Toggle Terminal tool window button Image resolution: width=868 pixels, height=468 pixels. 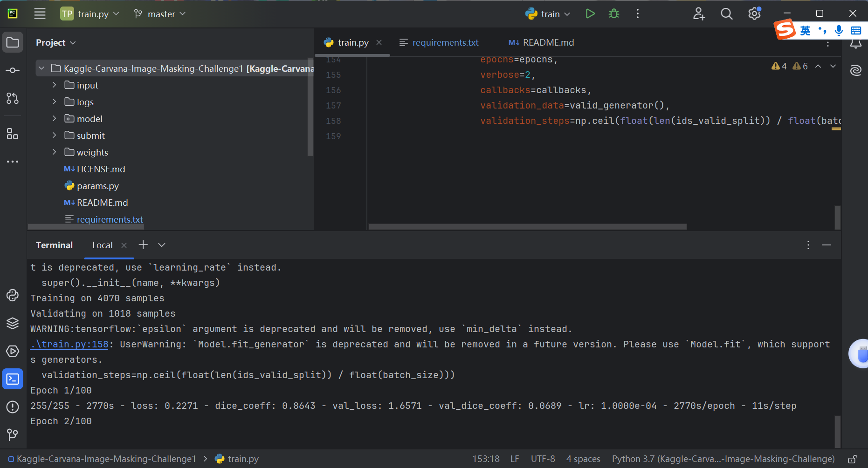[13, 379]
